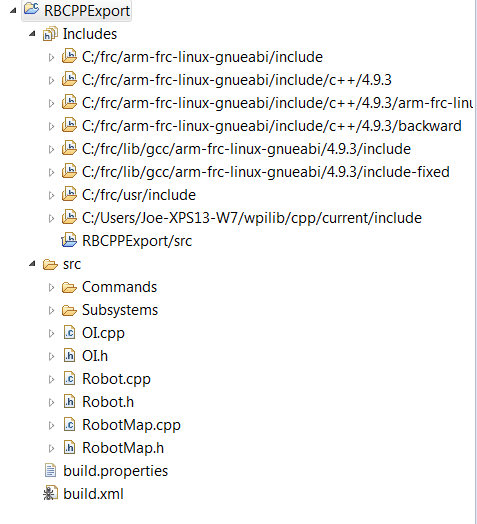
Task: Click icon for C:/frc/arm-frc-linux-gnueabi/include folder
Action: coord(69,56)
